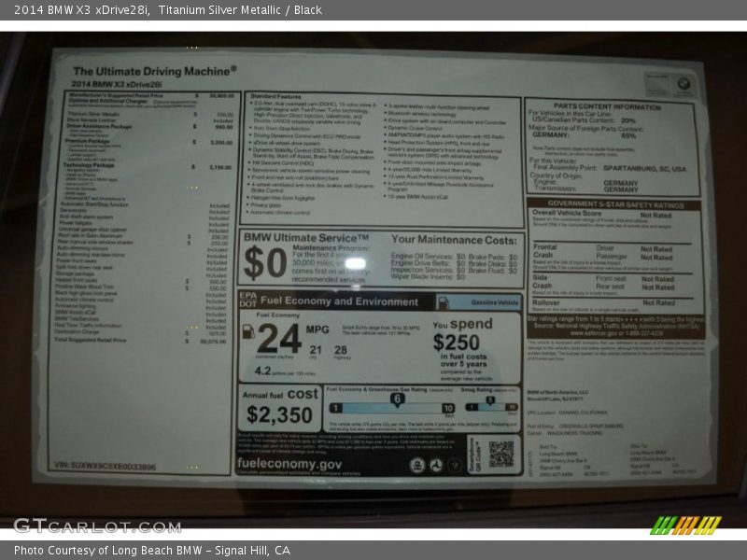747x560 pixels.
Task: Click the Side Crash rating label
Action: pos(542,282)
